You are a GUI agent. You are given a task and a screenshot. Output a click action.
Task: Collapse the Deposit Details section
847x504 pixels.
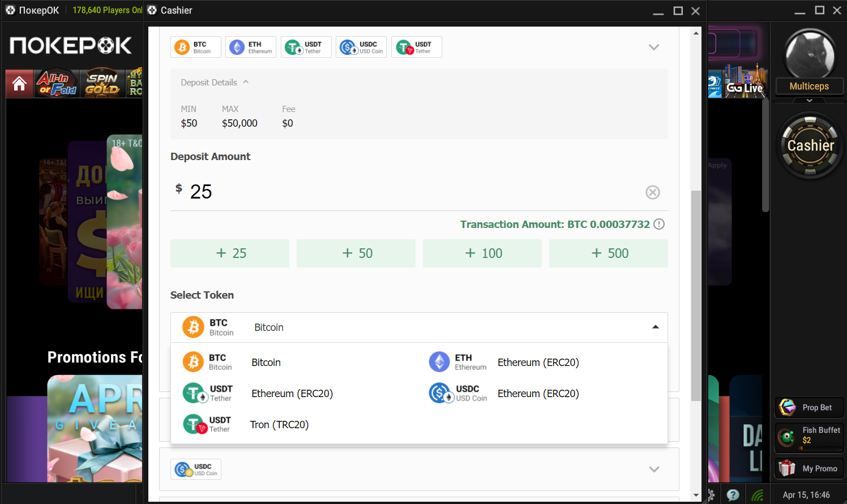point(246,82)
